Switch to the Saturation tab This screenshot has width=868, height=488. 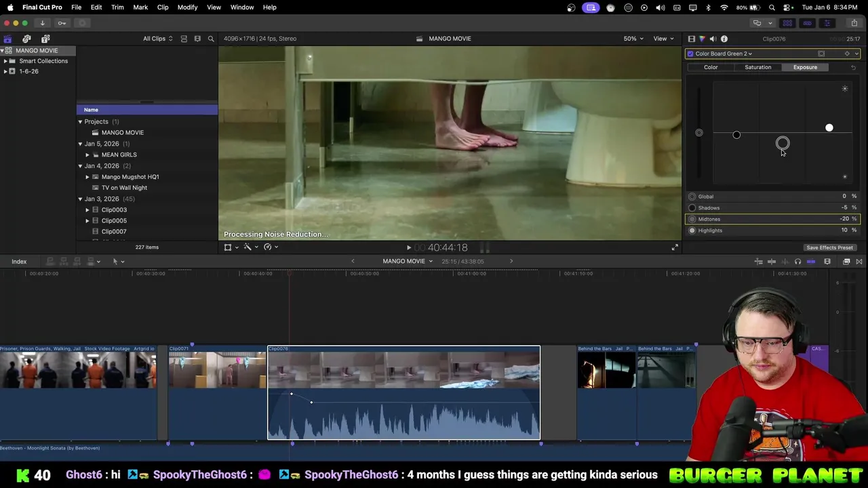[x=757, y=67]
